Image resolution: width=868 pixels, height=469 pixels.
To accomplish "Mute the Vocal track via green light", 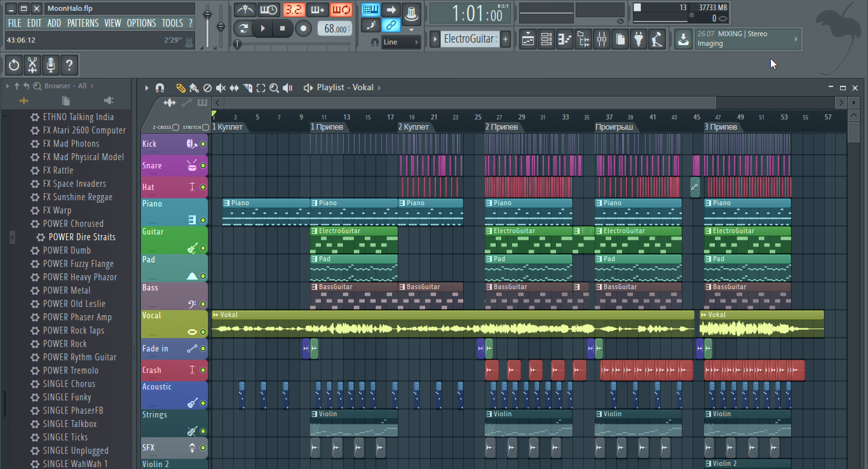I will click(203, 332).
